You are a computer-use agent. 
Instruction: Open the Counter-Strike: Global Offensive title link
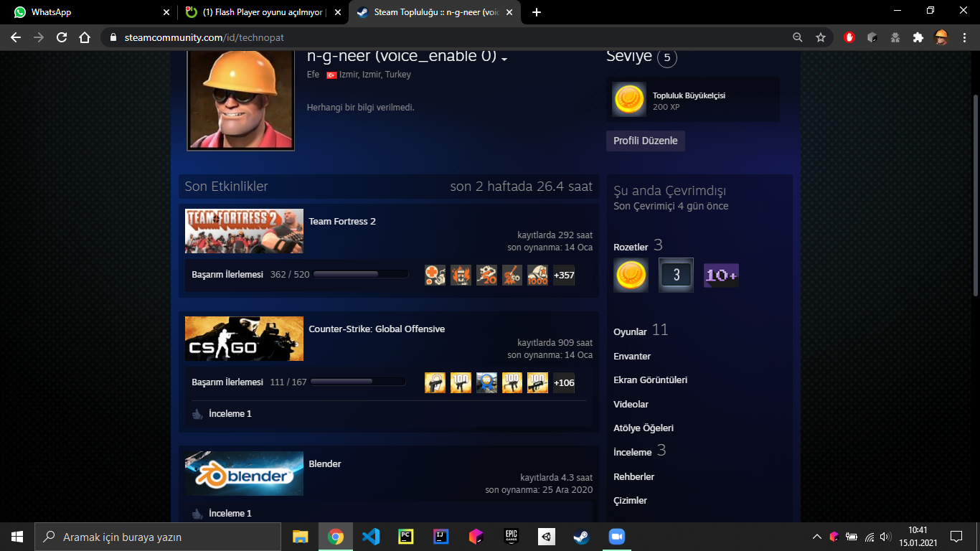[377, 329]
